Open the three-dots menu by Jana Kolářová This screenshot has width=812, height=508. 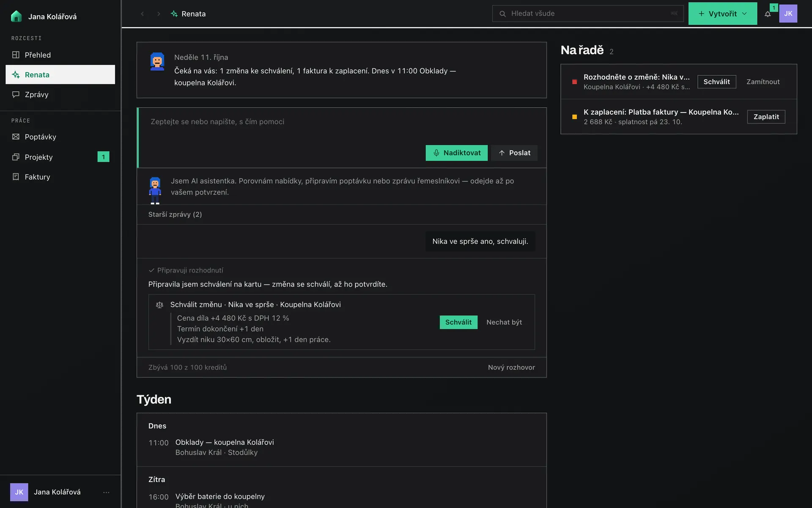106,492
